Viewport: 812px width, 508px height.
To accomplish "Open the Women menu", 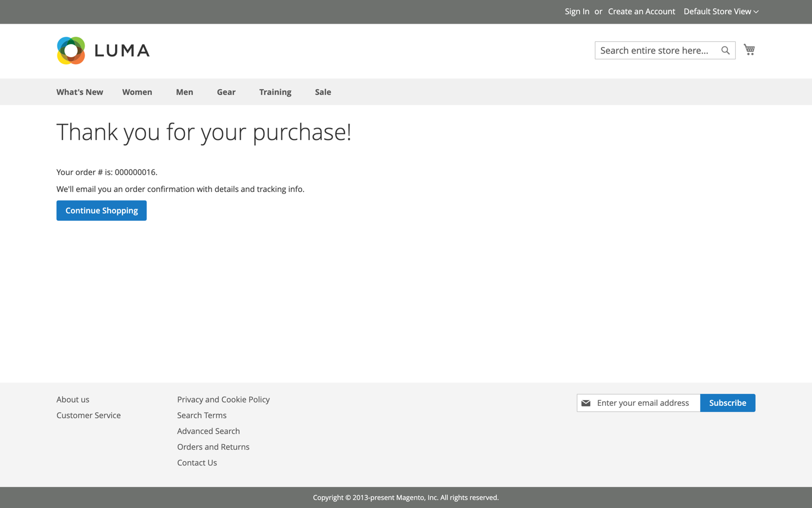I will click(137, 92).
